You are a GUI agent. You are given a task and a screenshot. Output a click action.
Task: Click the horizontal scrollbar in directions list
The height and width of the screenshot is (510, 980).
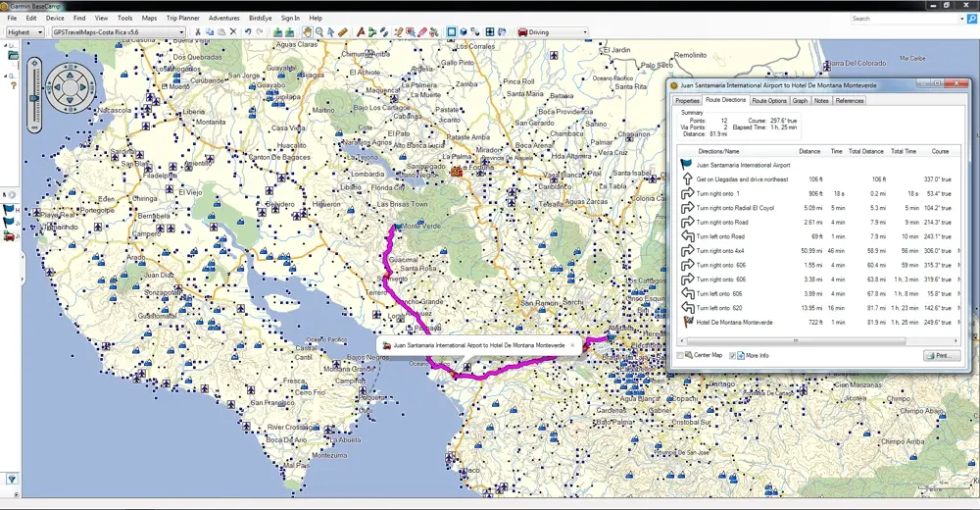(x=796, y=341)
